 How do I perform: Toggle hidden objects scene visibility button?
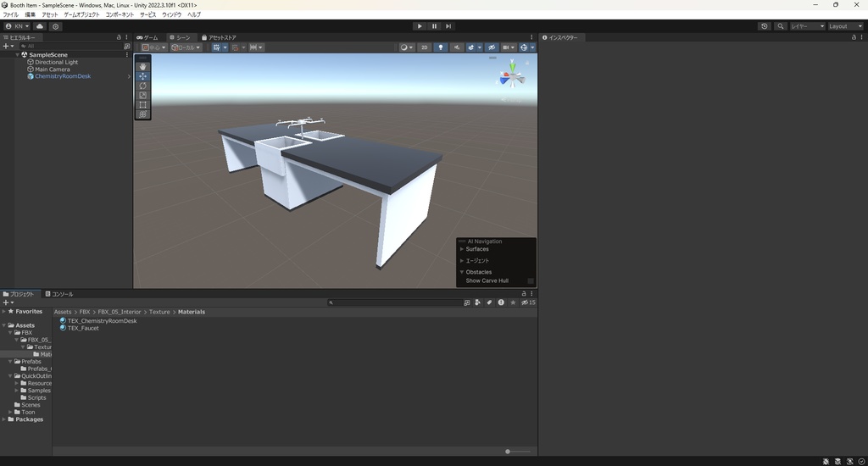point(492,47)
